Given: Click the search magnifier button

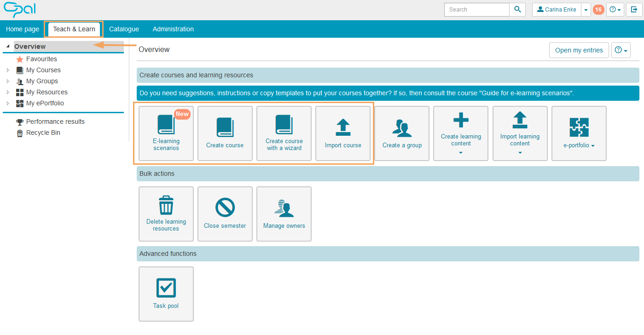Looking at the screenshot, I should coord(517,9).
